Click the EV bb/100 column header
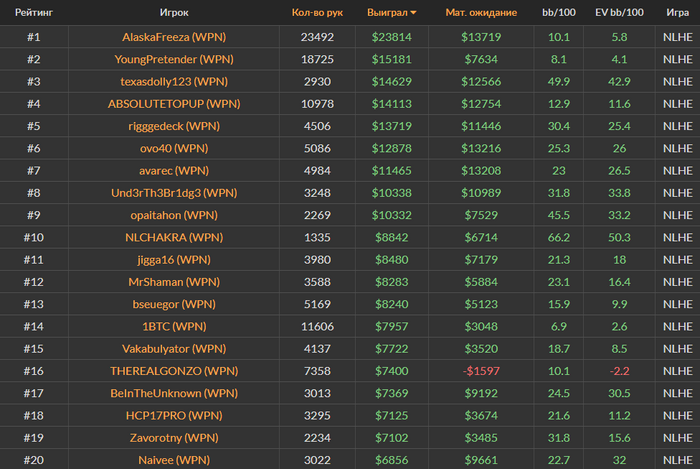 (619, 12)
